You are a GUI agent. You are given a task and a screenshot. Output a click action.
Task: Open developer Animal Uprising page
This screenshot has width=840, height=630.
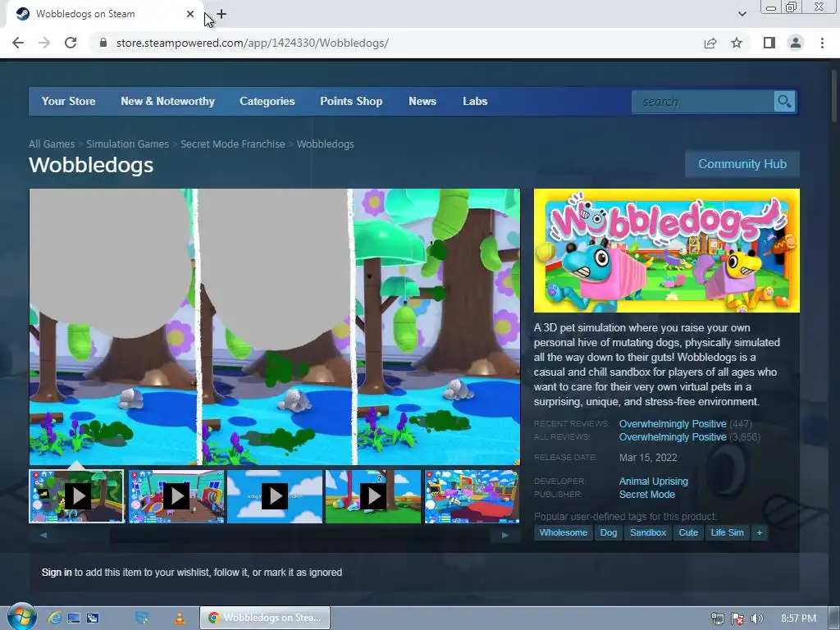[x=654, y=481]
